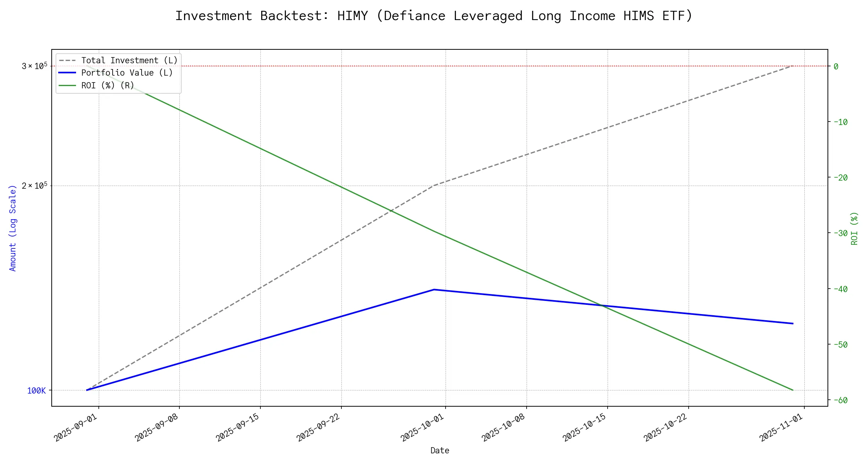
Task: Click the 2025-11-01 x-axis date label
Action: pyautogui.click(x=781, y=428)
